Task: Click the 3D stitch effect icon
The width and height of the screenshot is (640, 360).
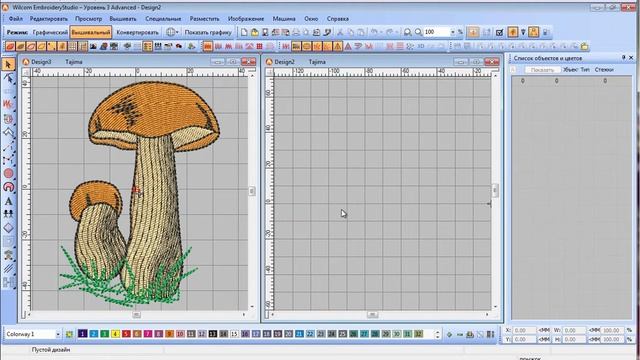Action: (x=420, y=46)
